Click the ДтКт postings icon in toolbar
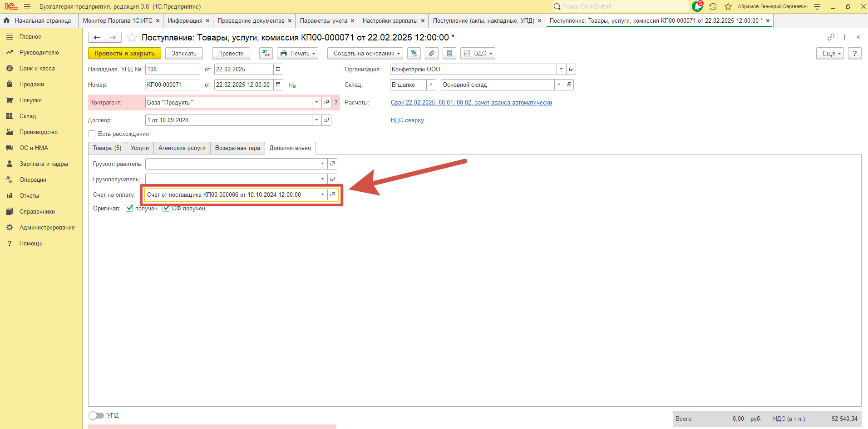Viewport: 868px width, 429px height. click(x=266, y=53)
